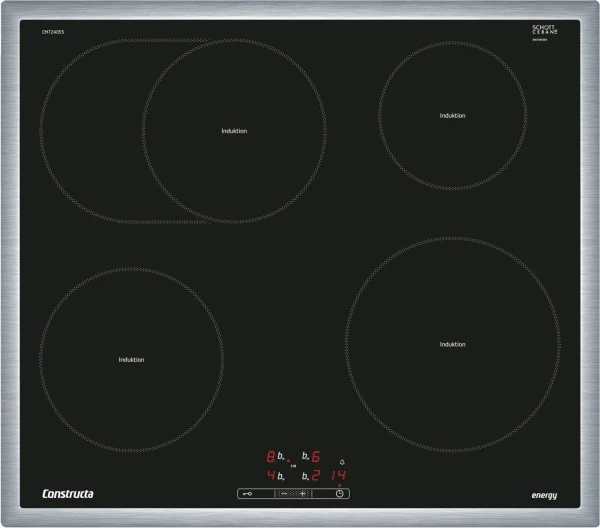Select top-left zone power level 8
This screenshot has height=528, width=600.
click(x=270, y=457)
